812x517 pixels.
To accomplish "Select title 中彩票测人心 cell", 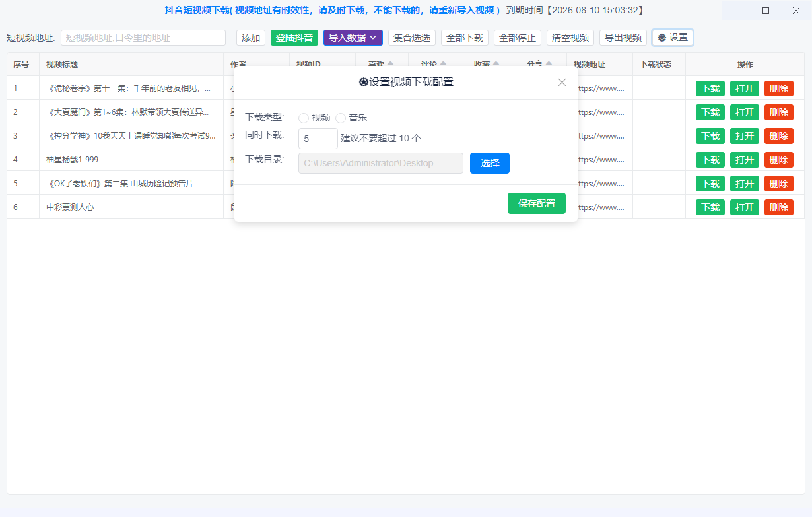I will click(x=131, y=207).
